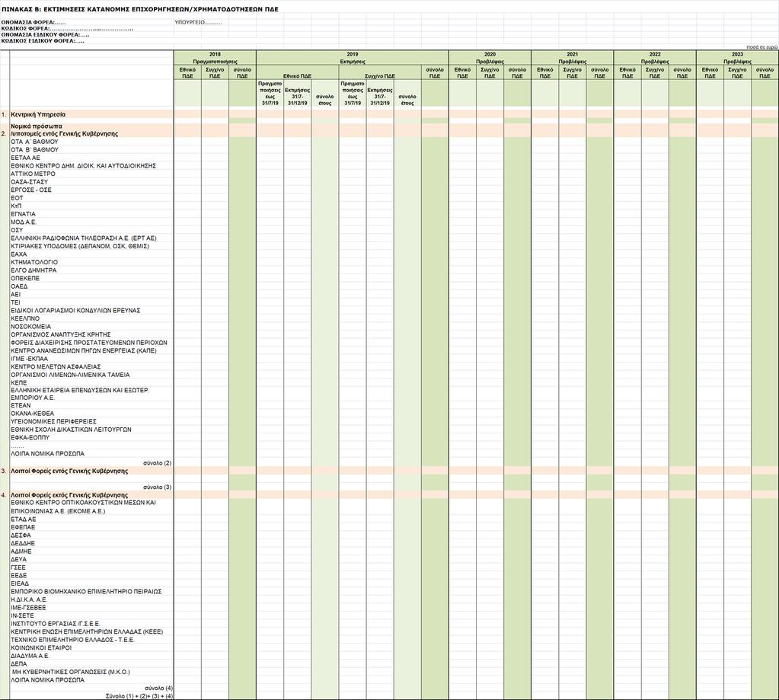The height and width of the screenshot is (700, 779).
Task: Click the σύνολο (3) subtotal cell
Action: tap(157, 487)
